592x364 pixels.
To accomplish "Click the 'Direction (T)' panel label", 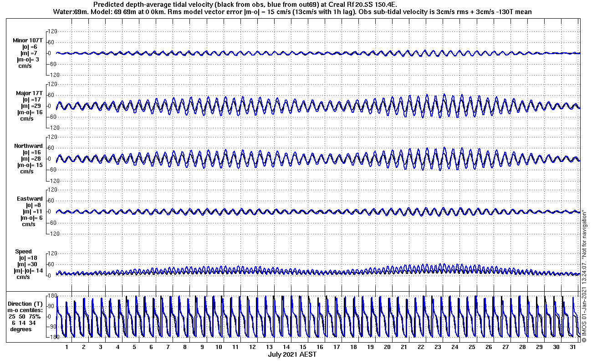I will [26, 304].
